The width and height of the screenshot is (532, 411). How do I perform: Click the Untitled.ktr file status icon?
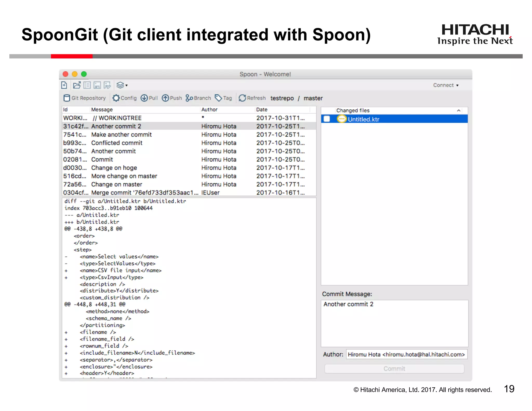[342, 119]
